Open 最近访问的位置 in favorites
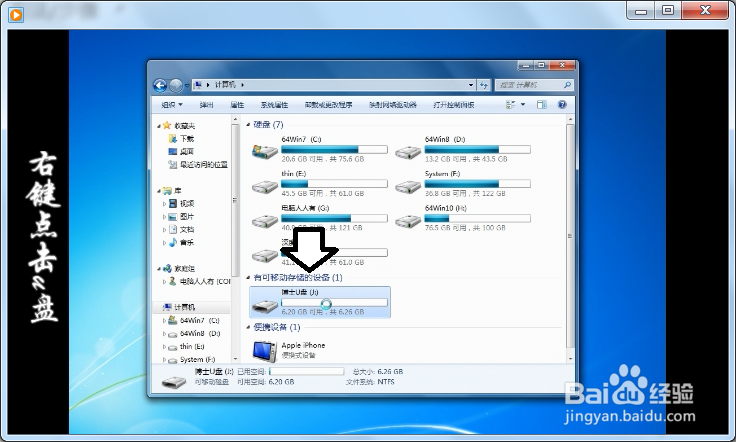This screenshot has width=736, height=442. click(204, 164)
